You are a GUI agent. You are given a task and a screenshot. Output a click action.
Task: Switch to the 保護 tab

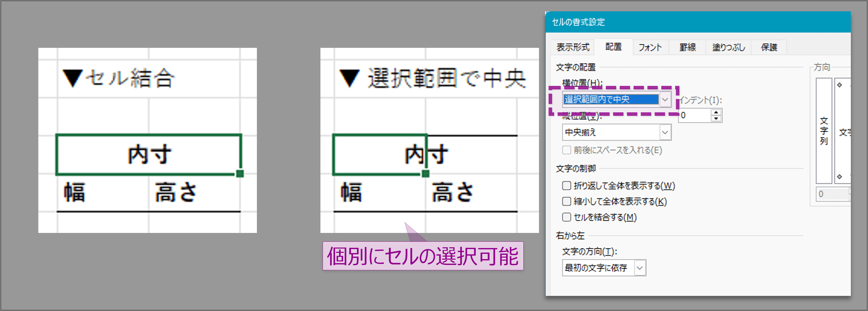click(769, 47)
